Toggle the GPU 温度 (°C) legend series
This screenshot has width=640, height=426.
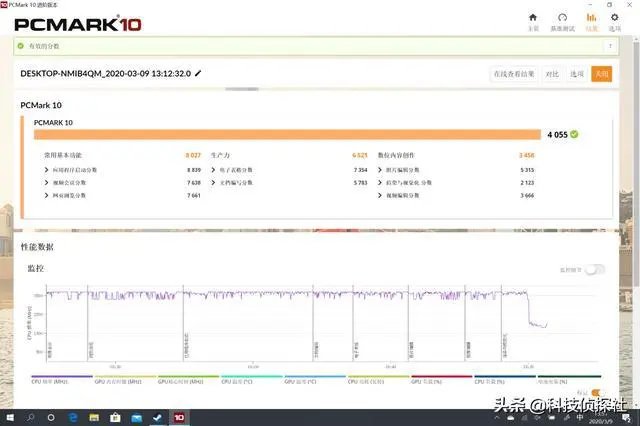315,380
